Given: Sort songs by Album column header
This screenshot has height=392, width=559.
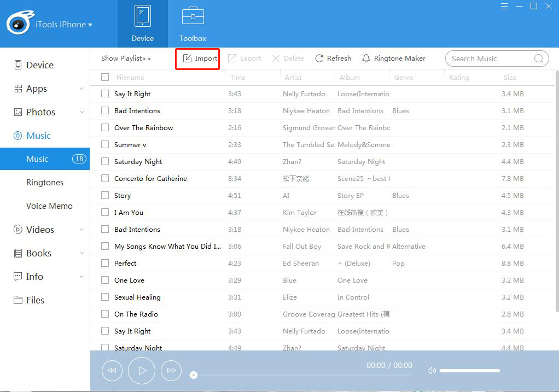Looking at the screenshot, I should (350, 77).
